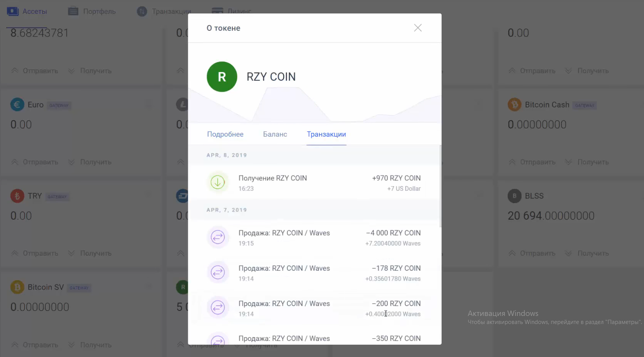Click the +0.35601780 Waves value
644x357 pixels.
393,279
